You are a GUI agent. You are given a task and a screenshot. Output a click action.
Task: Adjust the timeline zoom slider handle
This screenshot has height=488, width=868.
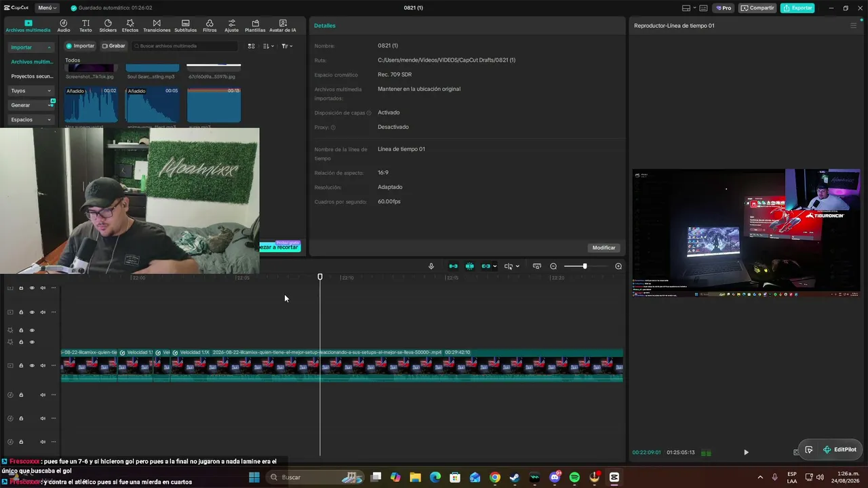tap(585, 266)
